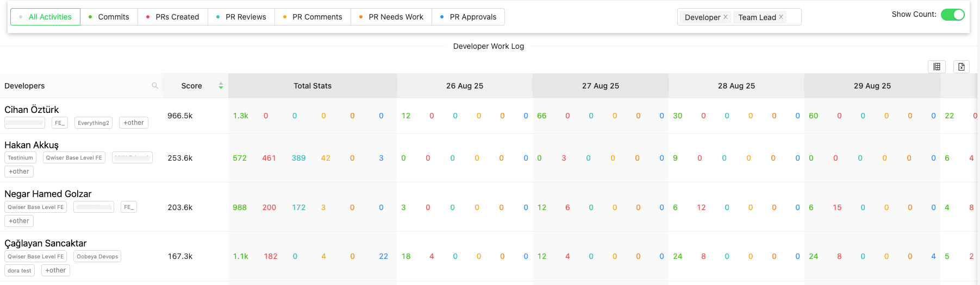This screenshot has width=980, height=285.
Task: Click the Oobeya Devops team tag
Action: pos(97,257)
